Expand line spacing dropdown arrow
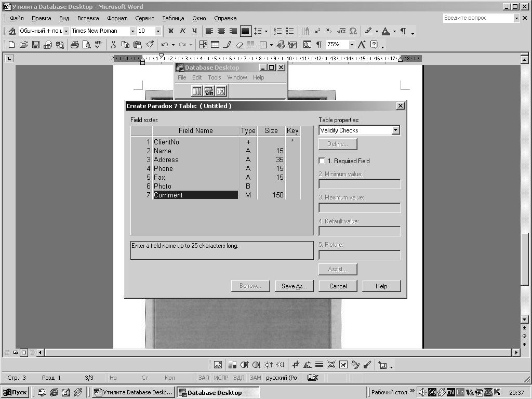Viewport: 532px width, 399px height. (266, 31)
